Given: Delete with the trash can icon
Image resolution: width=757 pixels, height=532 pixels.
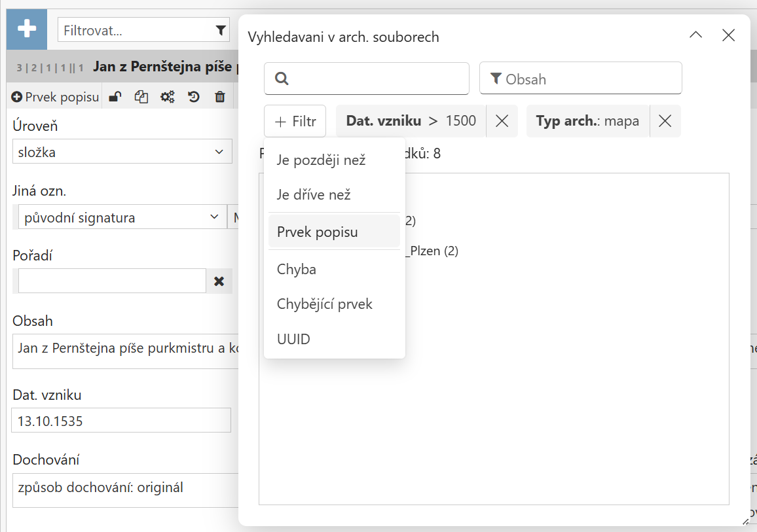Looking at the screenshot, I should [220, 98].
